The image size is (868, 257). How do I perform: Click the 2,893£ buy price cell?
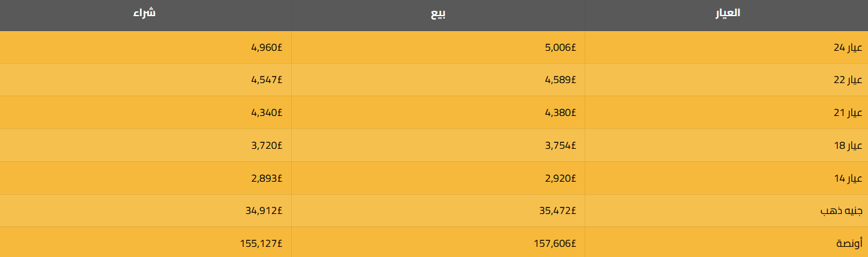point(267,178)
